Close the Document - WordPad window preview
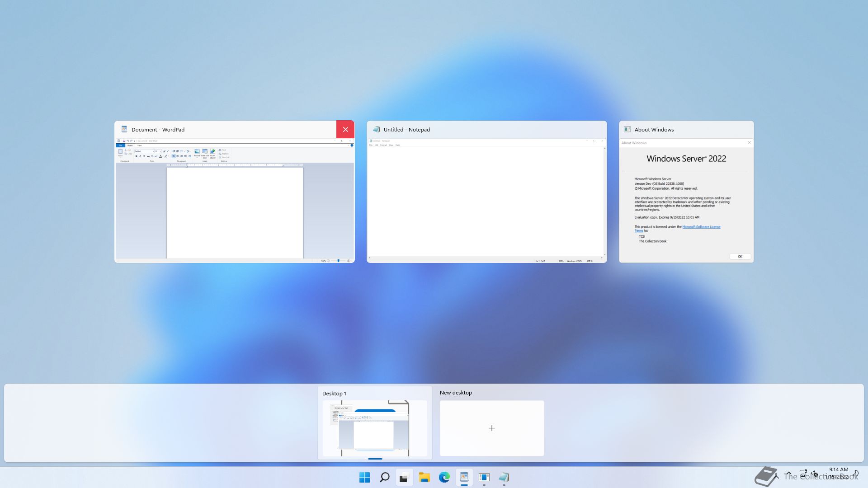868x488 pixels. [x=345, y=129]
